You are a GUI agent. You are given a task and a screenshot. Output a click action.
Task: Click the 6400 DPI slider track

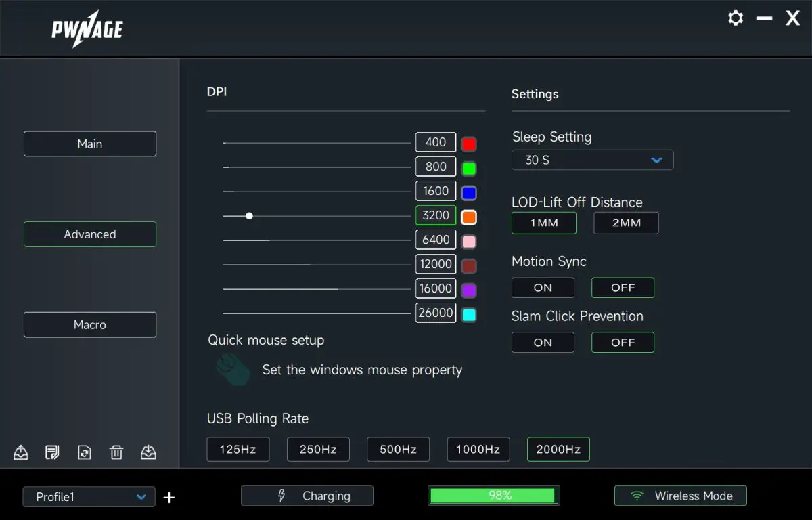pos(317,240)
